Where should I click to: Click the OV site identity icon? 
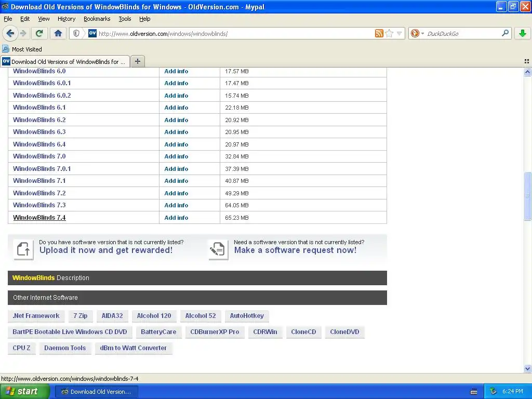92,33
